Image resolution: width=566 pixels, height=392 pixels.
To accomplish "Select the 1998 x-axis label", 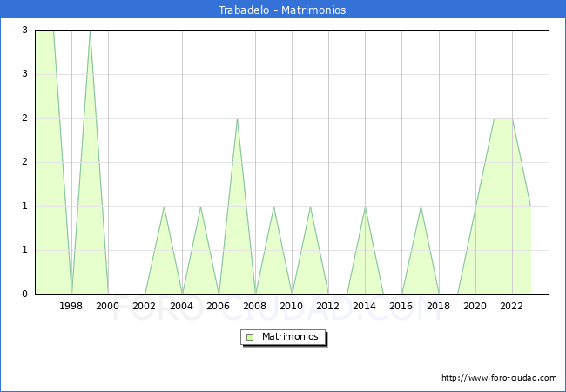I will click(x=71, y=306).
